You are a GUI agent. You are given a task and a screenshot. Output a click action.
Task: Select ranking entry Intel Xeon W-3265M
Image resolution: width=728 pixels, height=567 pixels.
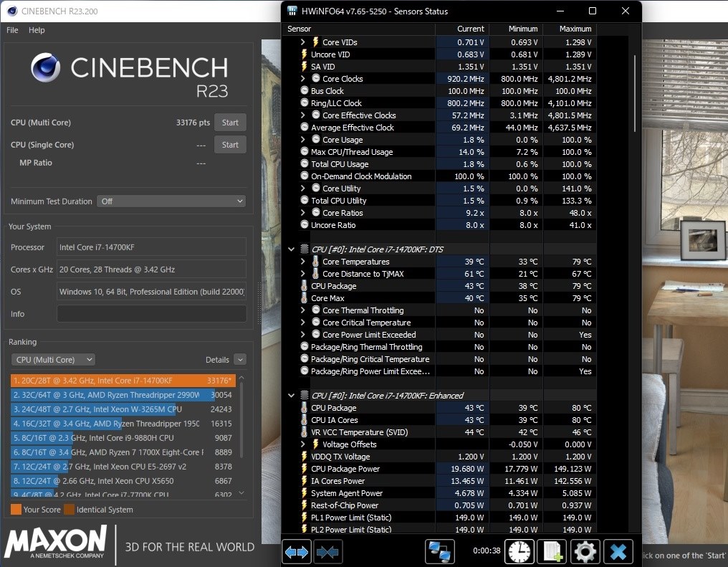(x=123, y=409)
